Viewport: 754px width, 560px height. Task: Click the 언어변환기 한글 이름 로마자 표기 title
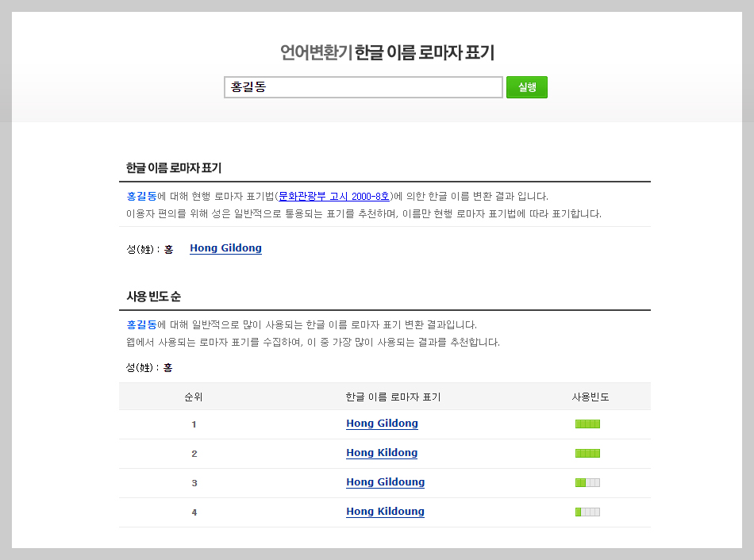[x=387, y=52]
